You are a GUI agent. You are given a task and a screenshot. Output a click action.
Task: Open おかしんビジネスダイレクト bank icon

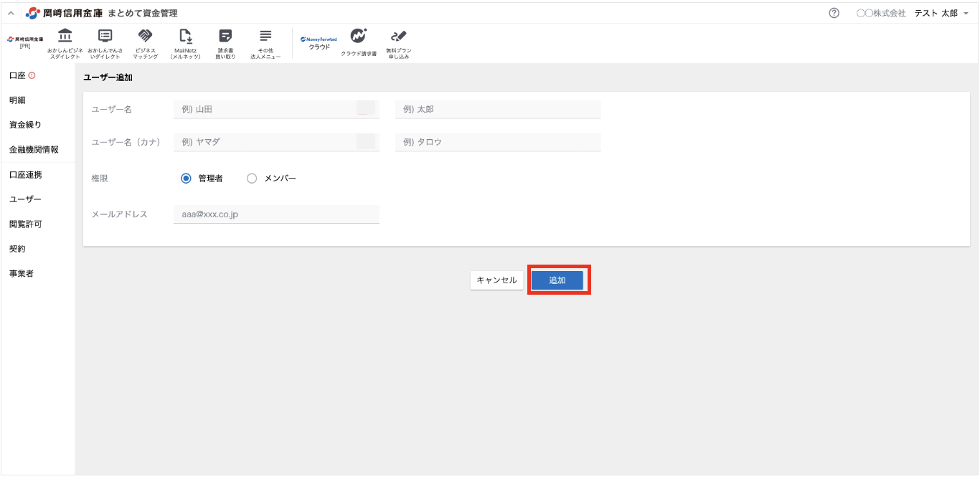[65, 36]
